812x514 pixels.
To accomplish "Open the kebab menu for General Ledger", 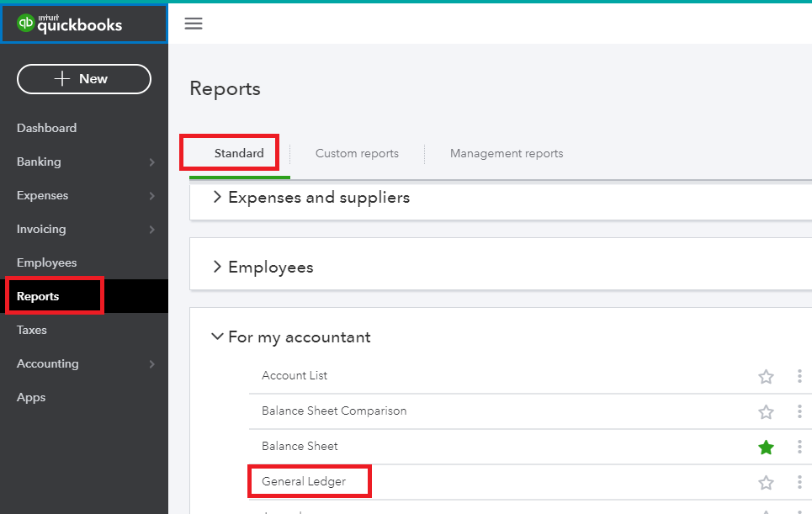I will 799,482.
